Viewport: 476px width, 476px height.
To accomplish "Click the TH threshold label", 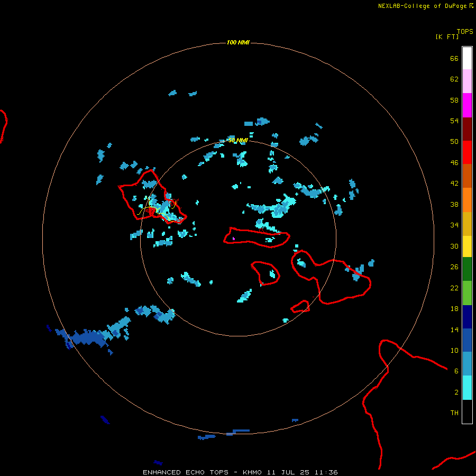I will tap(454, 413).
